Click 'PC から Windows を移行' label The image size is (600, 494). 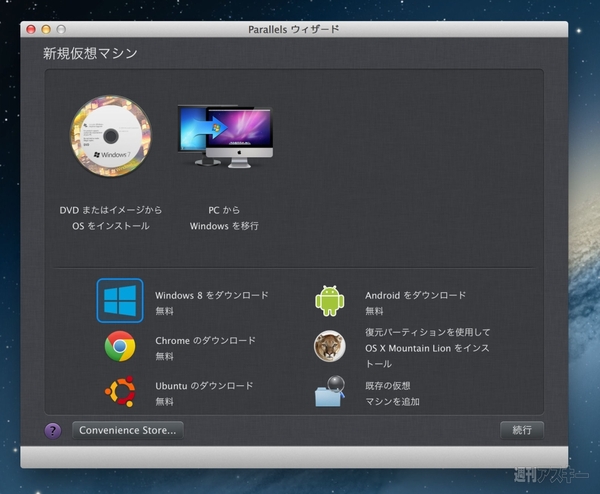[224, 218]
